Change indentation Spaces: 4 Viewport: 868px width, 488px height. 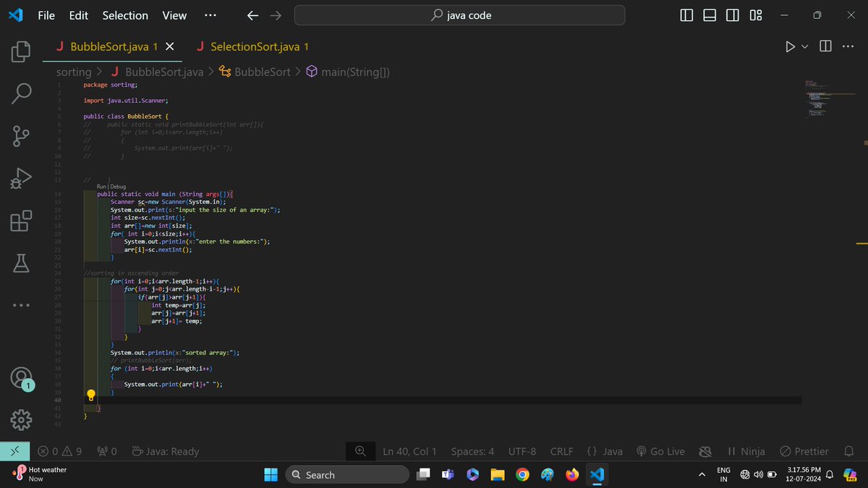click(x=472, y=451)
